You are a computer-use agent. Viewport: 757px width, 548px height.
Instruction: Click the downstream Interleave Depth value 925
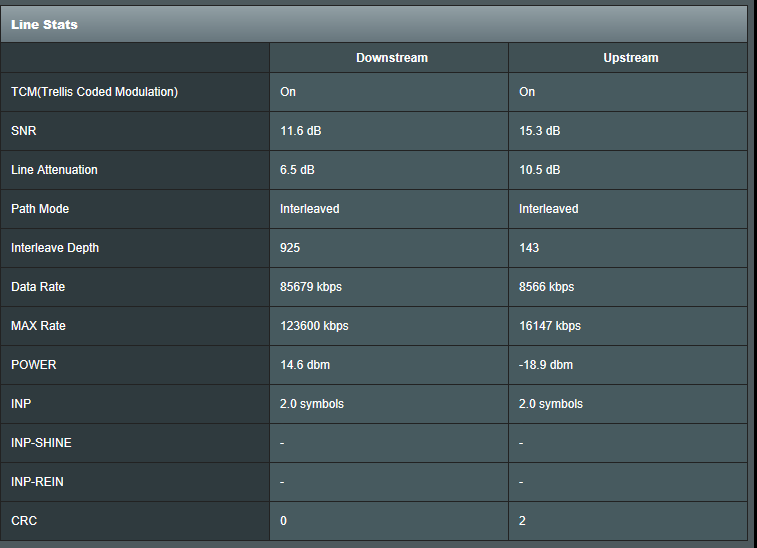coord(290,248)
